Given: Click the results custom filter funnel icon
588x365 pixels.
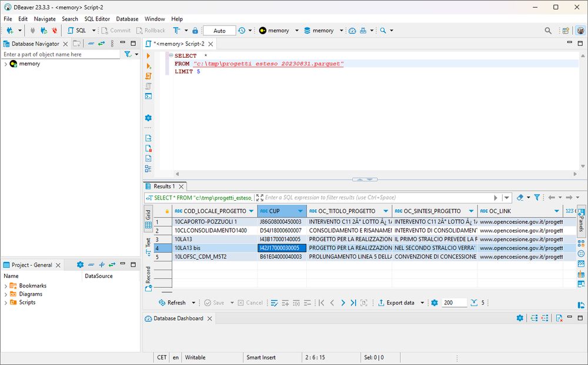Looking at the screenshot, I should 537,198.
